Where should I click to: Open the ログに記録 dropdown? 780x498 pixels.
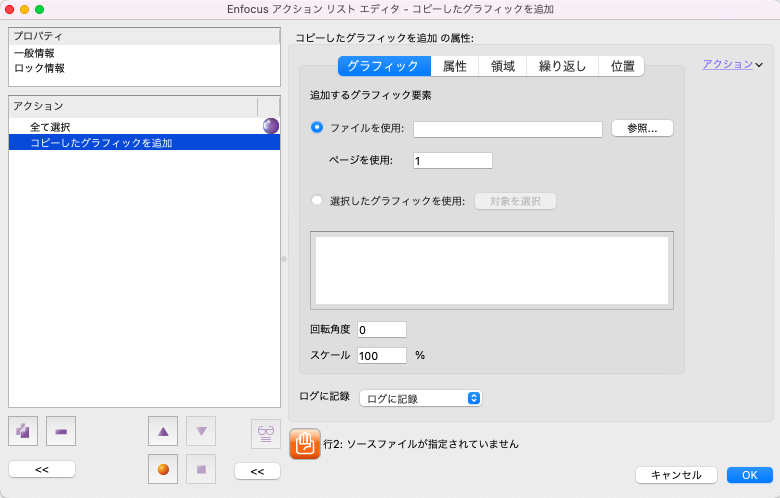[x=421, y=398]
